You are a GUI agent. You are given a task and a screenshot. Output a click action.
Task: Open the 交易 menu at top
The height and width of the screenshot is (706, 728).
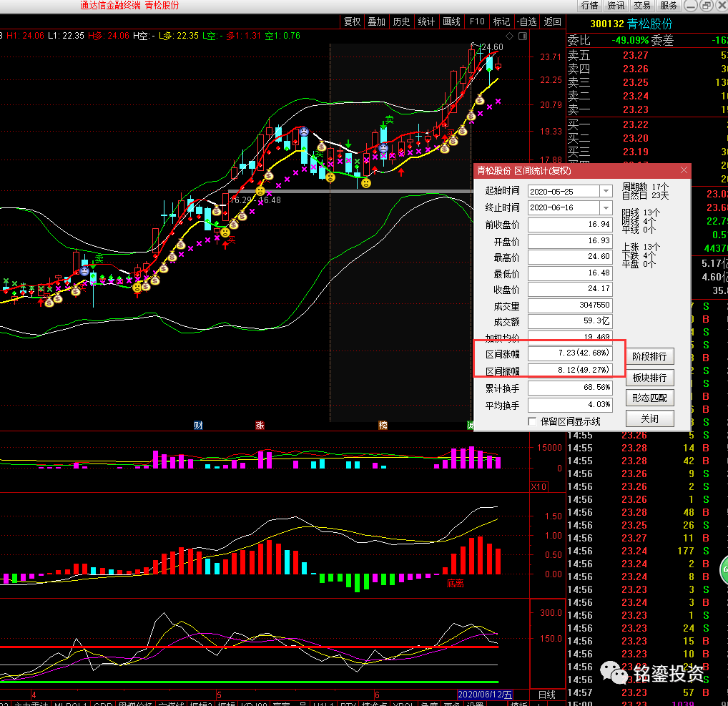(642, 6)
